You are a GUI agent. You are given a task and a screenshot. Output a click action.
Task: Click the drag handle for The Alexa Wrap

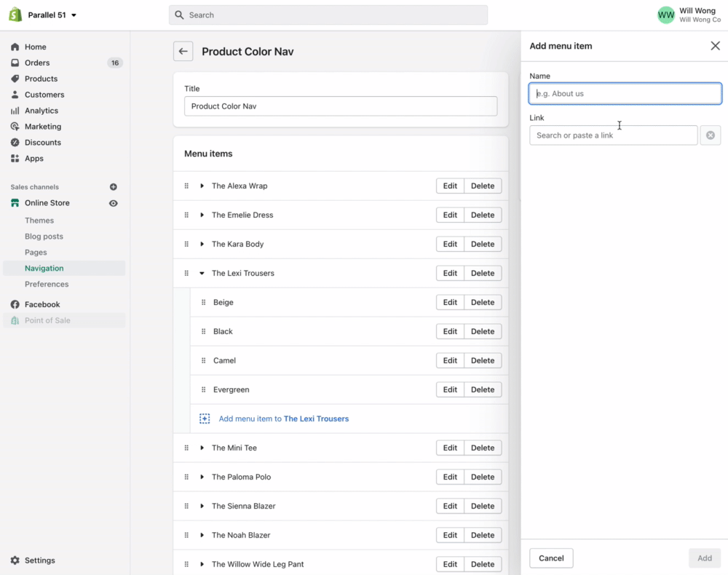pos(186,186)
